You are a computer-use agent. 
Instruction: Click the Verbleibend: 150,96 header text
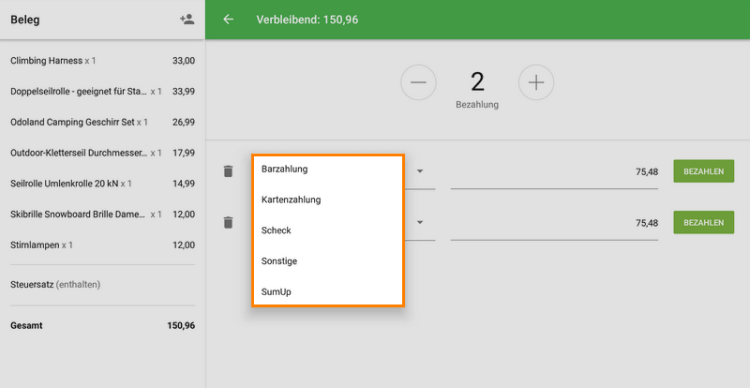click(x=307, y=20)
